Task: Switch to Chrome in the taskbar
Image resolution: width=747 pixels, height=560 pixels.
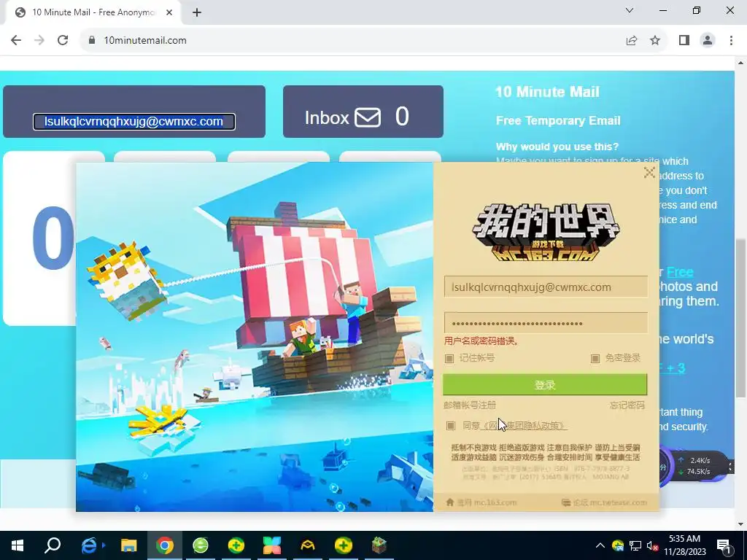Action: 164,545
